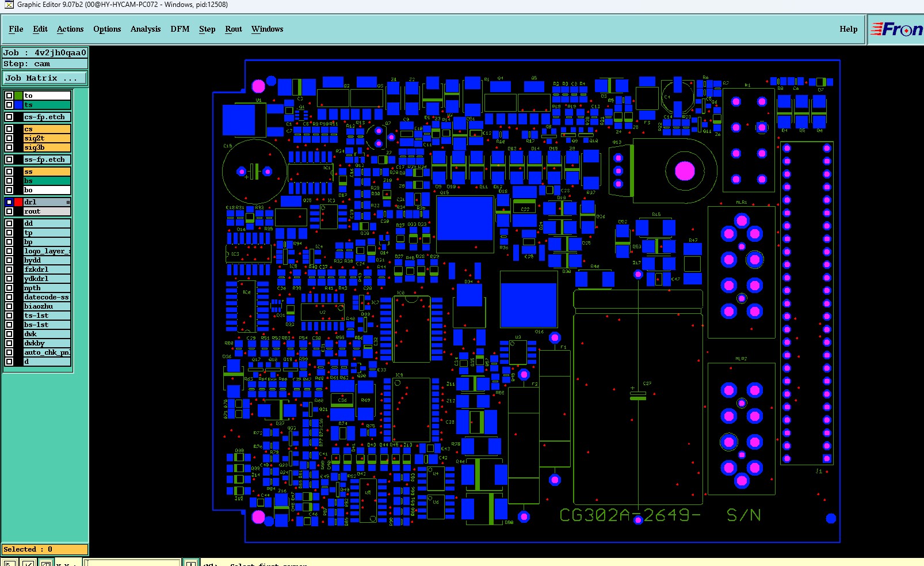The width and height of the screenshot is (924, 566).
Task: Click the 'Selected : 0' status field
Action: coord(45,549)
